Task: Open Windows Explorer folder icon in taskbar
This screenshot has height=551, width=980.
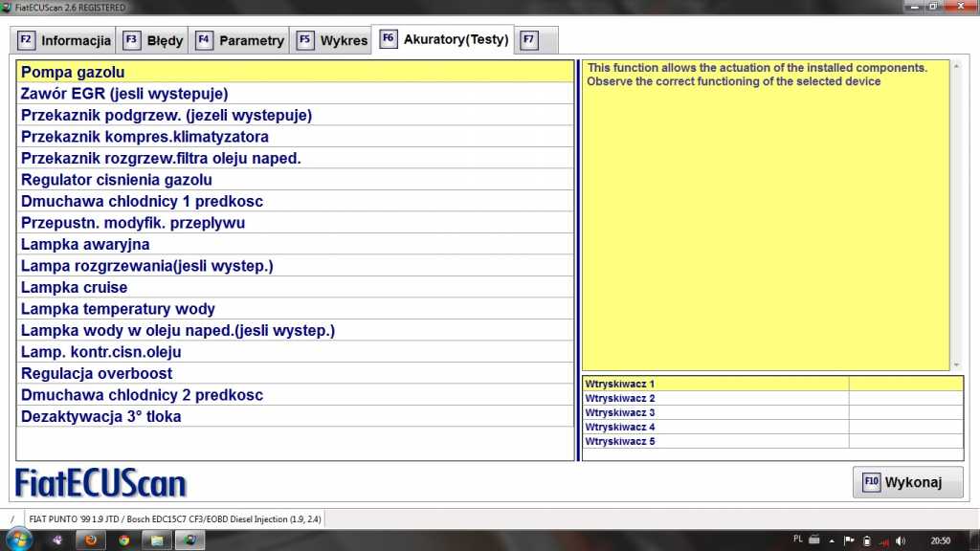Action: [x=156, y=540]
